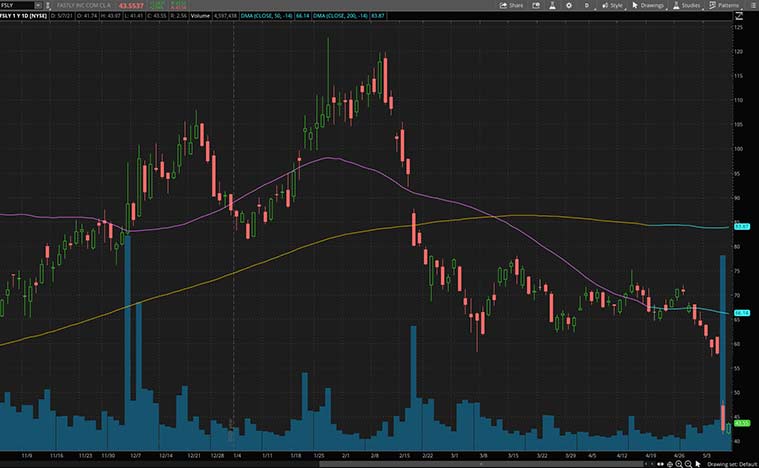This screenshot has width=759, height=468.
Task: Open the Style dropdown menu
Action: pyautogui.click(x=616, y=5)
